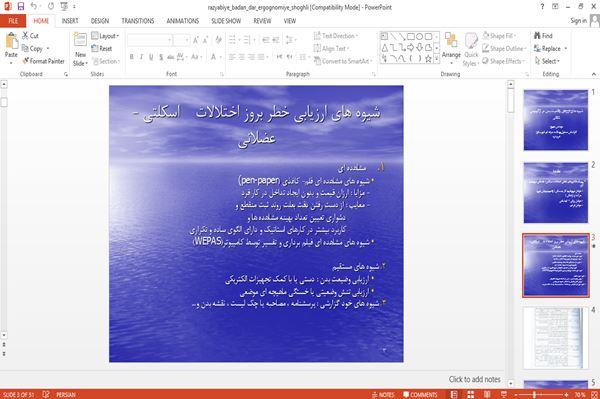Switch to the SLIDE SHOW tab

pos(226,21)
